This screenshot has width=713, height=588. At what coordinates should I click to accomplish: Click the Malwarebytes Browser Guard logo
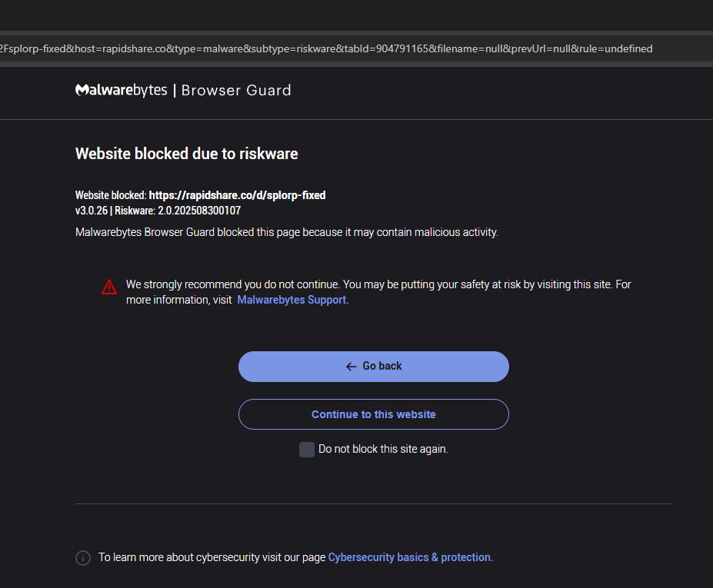183,90
